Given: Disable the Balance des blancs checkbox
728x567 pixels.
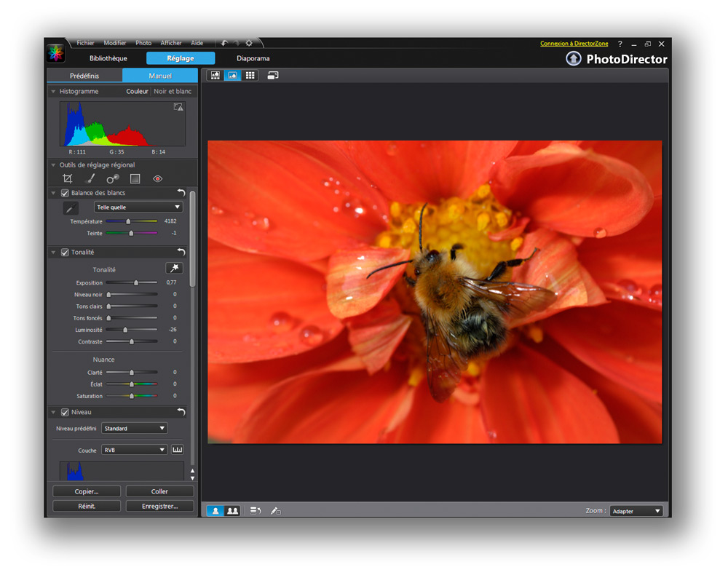Looking at the screenshot, I should [65, 193].
